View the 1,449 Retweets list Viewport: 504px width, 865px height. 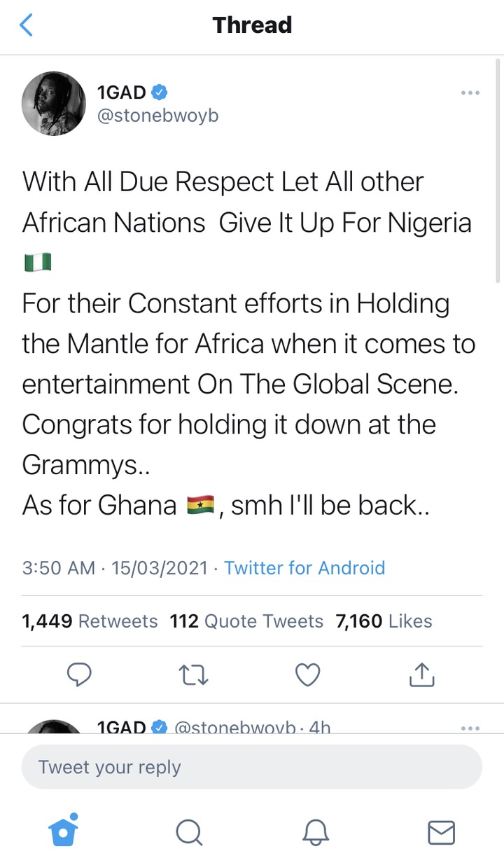[x=90, y=621]
